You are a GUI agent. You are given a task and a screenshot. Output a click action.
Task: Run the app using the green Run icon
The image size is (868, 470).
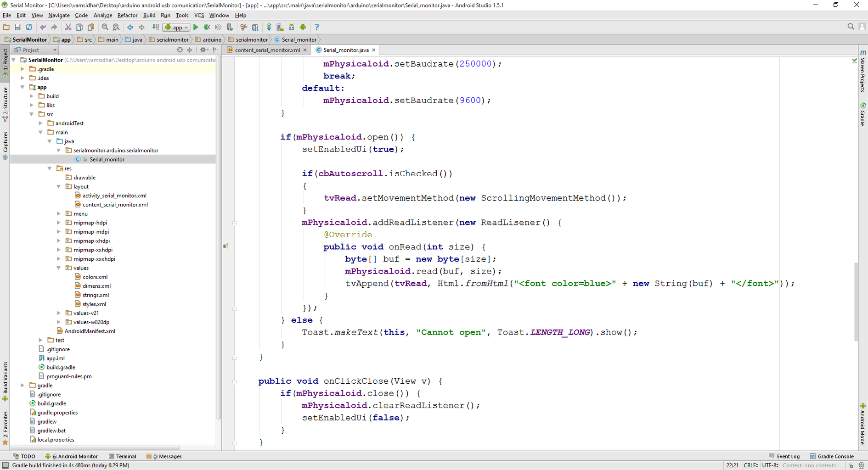(x=196, y=27)
